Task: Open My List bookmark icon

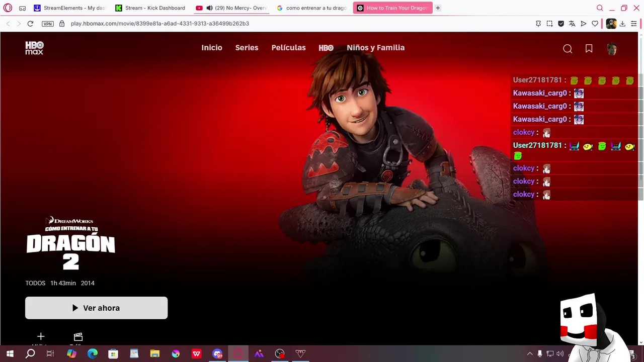Action: click(589, 49)
